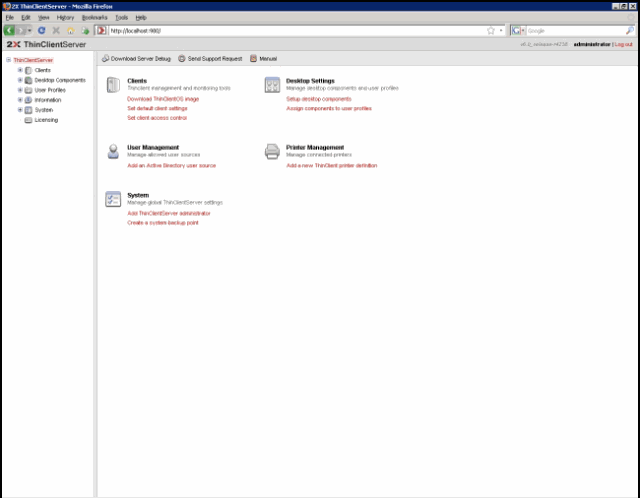Expand the Desktop Components tree node

tap(20, 80)
